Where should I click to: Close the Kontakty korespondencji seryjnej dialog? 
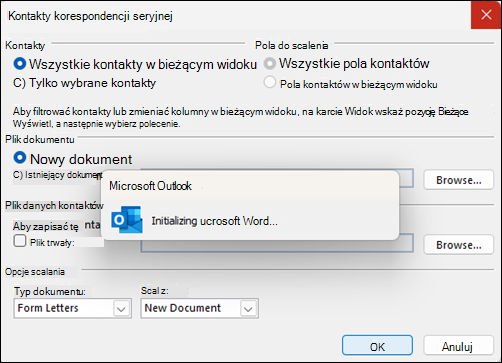(486, 15)
